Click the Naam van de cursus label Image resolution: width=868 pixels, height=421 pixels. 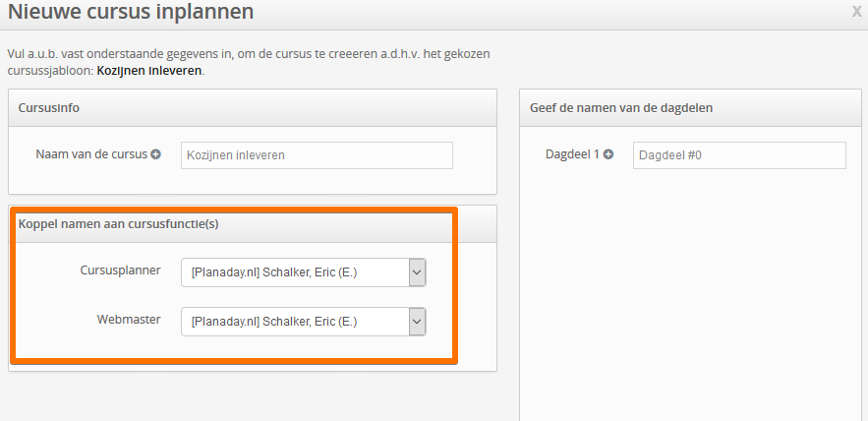(x=91, y=154)
